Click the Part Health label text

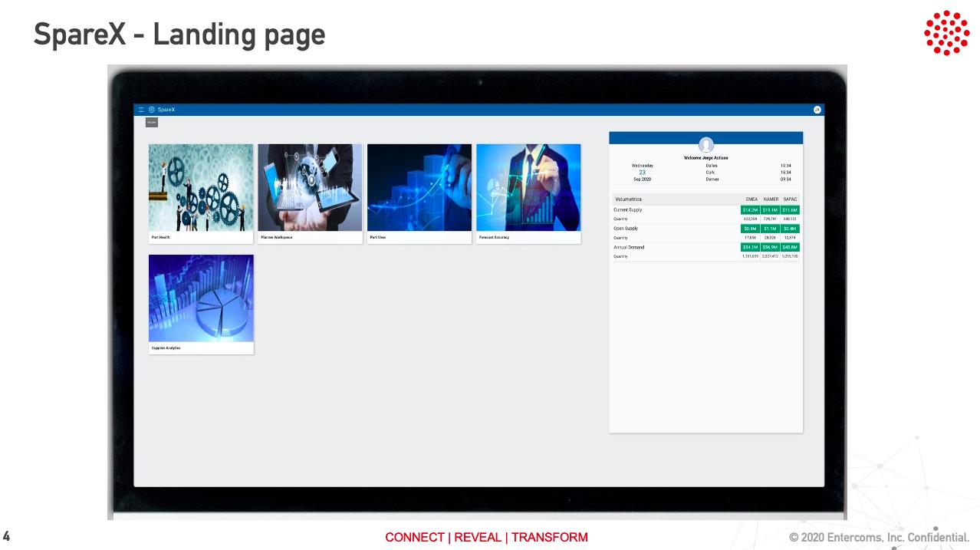(161, 238)
